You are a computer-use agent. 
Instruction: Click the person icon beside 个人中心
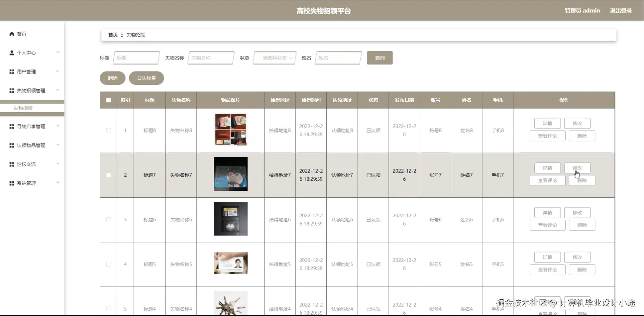coord(12,53)
